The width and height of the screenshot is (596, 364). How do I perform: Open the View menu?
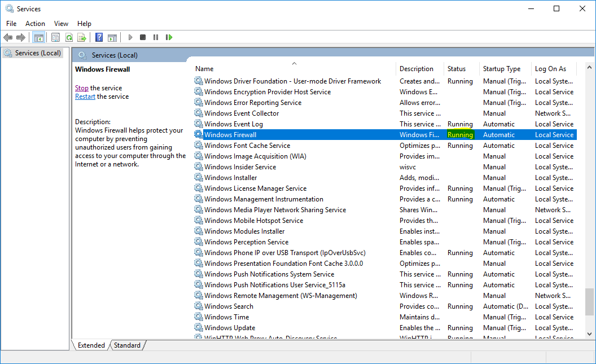(61, 24)
